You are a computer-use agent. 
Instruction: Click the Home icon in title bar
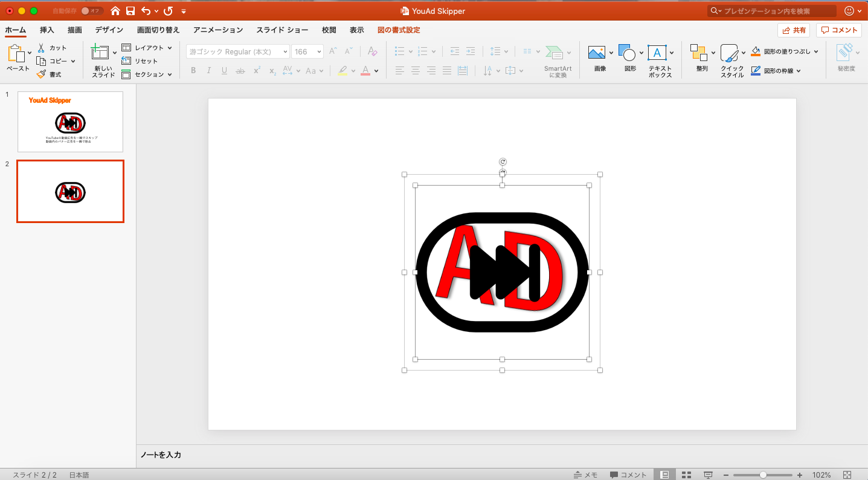click(115, 11)
